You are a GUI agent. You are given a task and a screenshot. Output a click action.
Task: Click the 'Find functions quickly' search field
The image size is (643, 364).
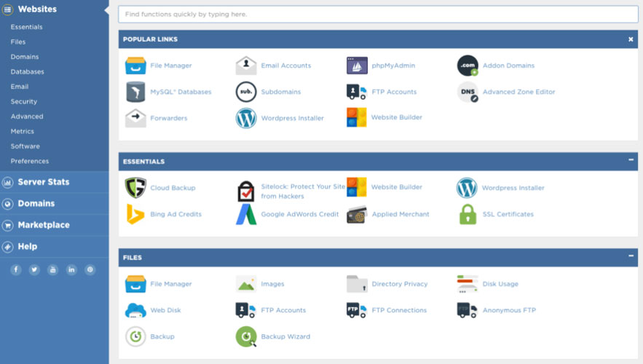point(378,15)
